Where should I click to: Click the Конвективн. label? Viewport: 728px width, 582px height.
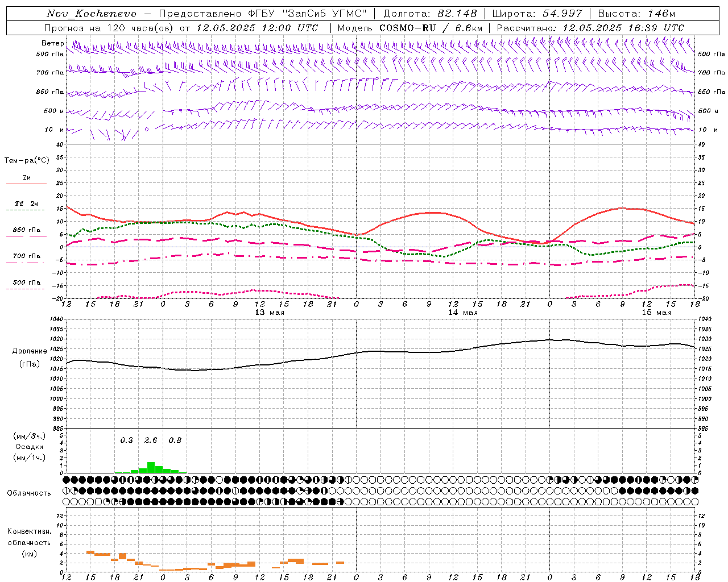click(x=29, y=531)
